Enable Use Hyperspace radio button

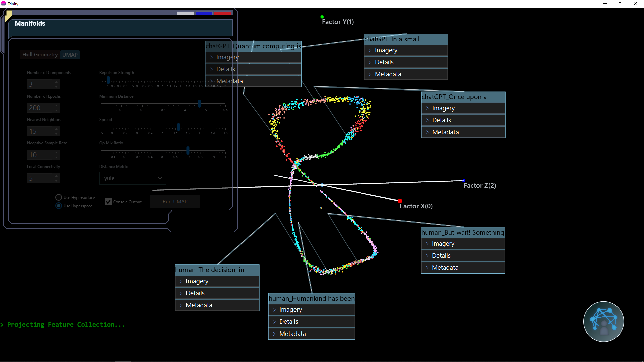(x=58, y=206)
